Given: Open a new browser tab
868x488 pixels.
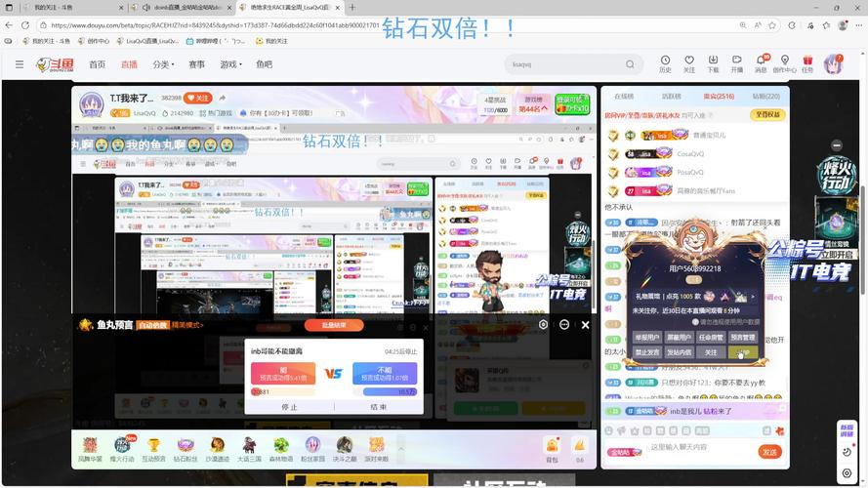Looking at the screenshot, I should tap(352, 8).
